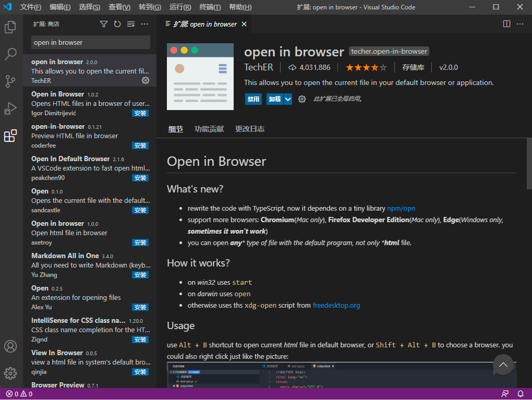Screen dimensions: 532x400
Task: Open the 编辑(E) menu
Action: pyautogui.click(x=60, y=7)
